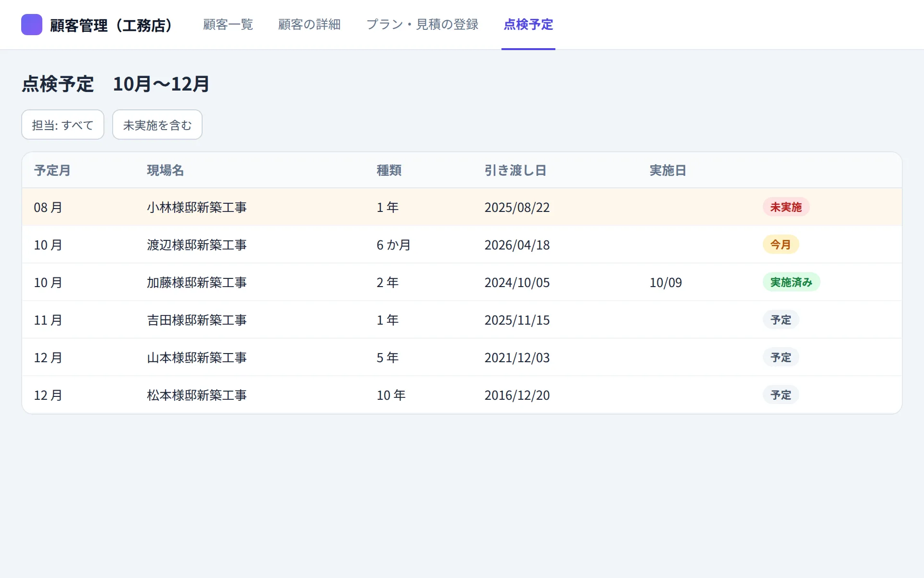The image size is (924, 578).
Task: Select 渡辺様邸新築工事 site name
Action: click(x=197, y=245)
